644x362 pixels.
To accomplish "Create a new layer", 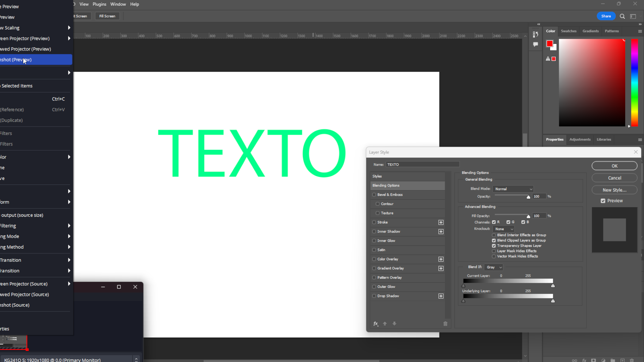I will pos(623,360).
